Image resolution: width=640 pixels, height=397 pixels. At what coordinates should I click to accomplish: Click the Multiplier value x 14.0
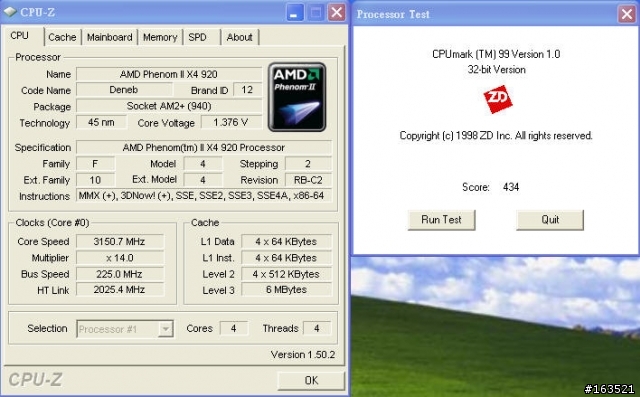pos(120,258)
